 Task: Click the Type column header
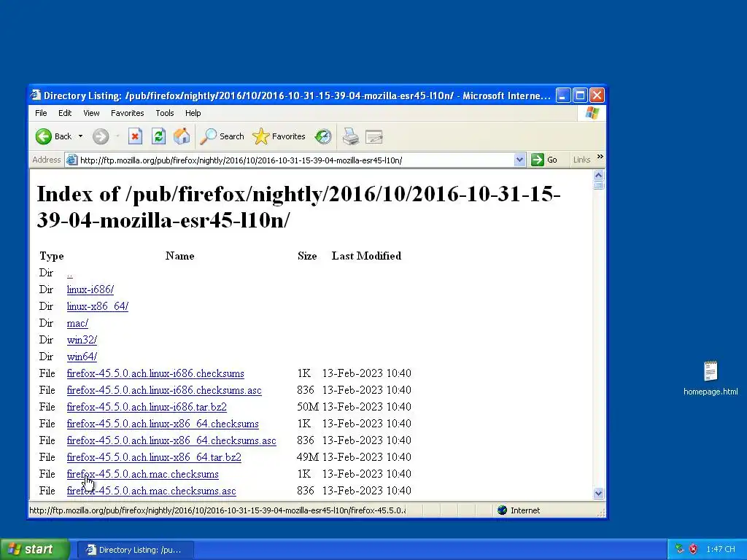(52, 256)
